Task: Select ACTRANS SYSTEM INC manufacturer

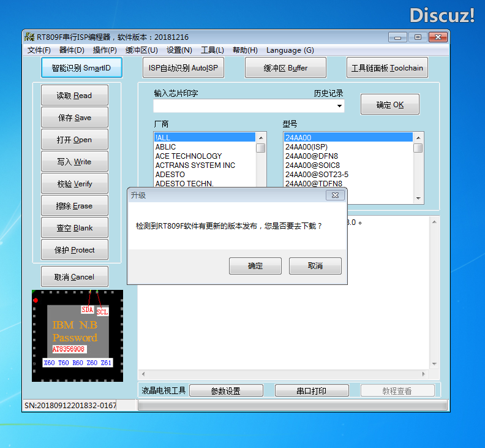Action: tap(205, 165)
